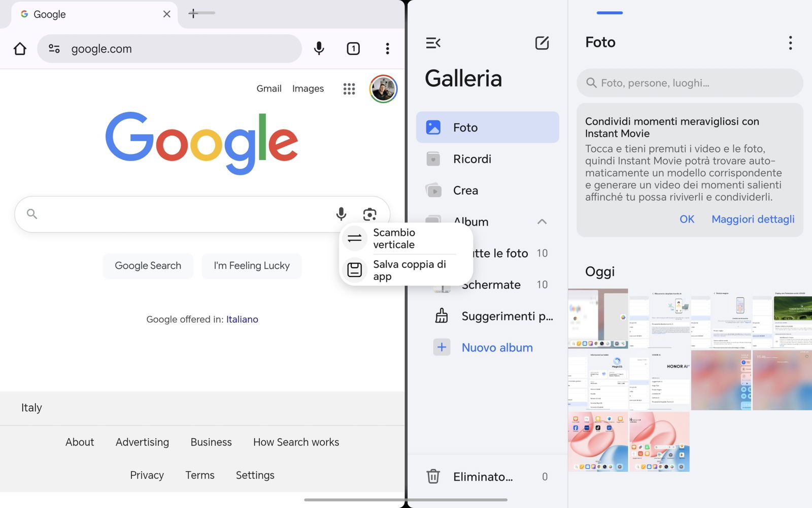Open Google account profile picture
812x508 pixels.
tap(383, 89)
